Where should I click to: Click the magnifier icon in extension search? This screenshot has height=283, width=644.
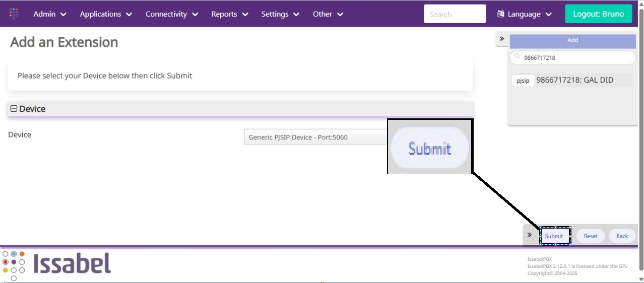click(517, 57)
